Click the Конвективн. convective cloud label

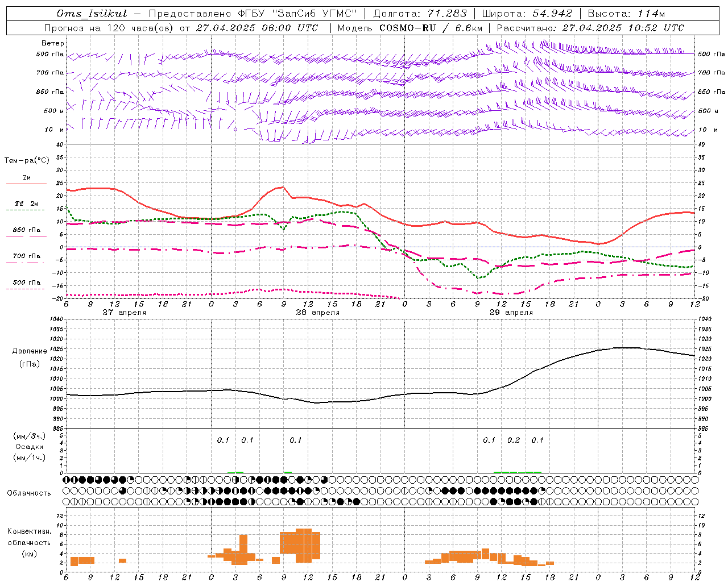coord(29,531)
